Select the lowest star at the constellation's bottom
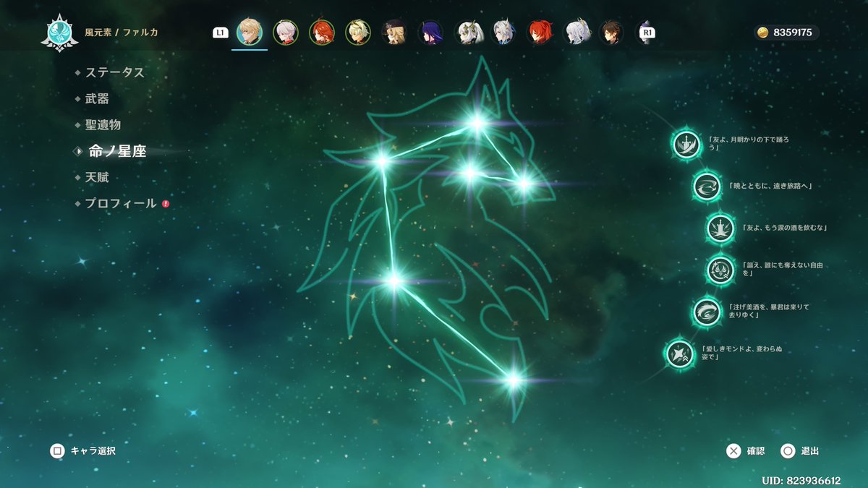The height and width of the screenshot is (488, 868). 513,380
